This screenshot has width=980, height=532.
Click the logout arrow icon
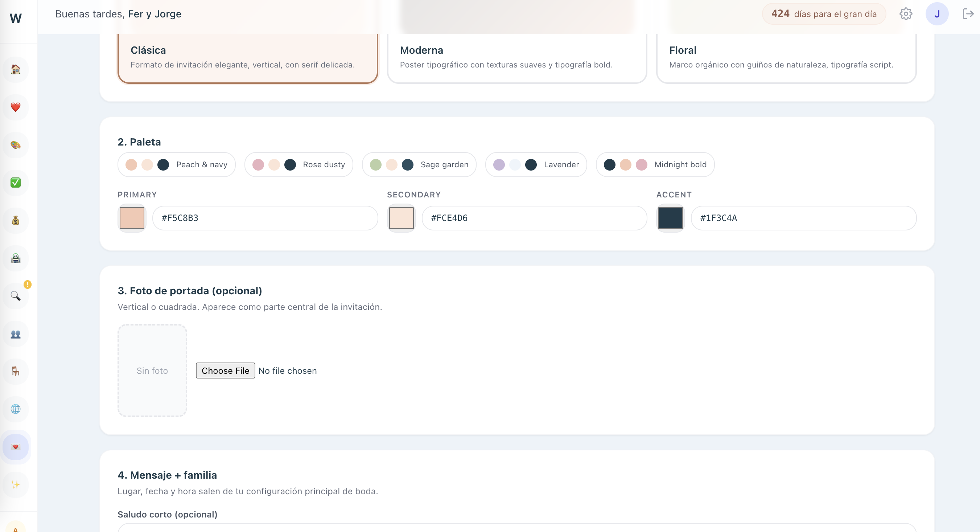pos(968,14)
